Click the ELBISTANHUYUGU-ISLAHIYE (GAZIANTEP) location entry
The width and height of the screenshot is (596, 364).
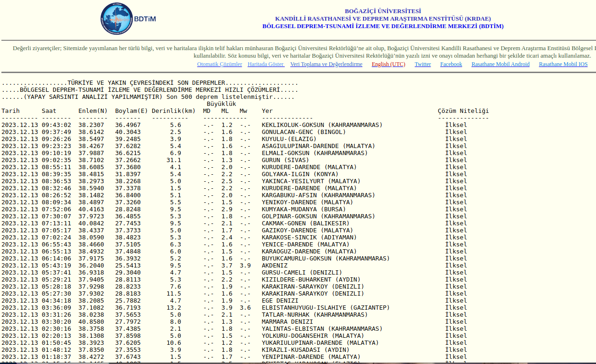point(326,308)
